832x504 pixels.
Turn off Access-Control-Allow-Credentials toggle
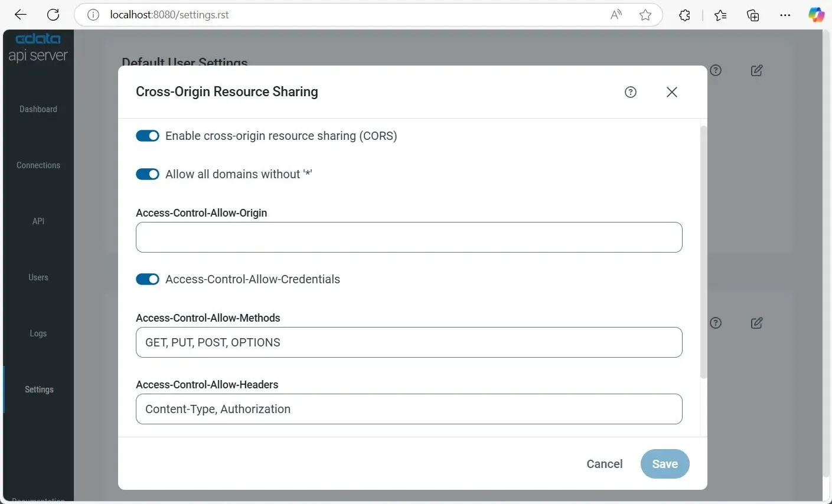[x=148, y=279]
